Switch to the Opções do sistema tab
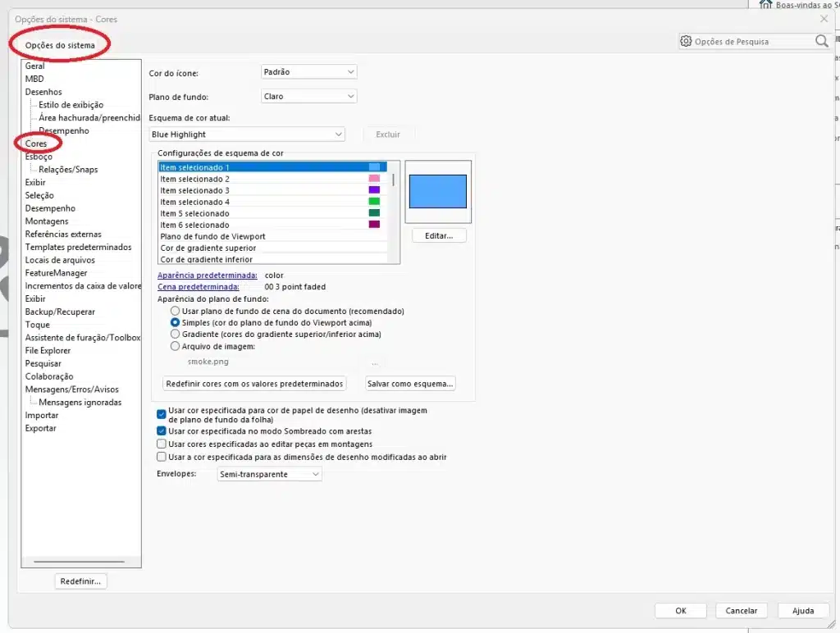840x633 pixels. coord(60,45)
